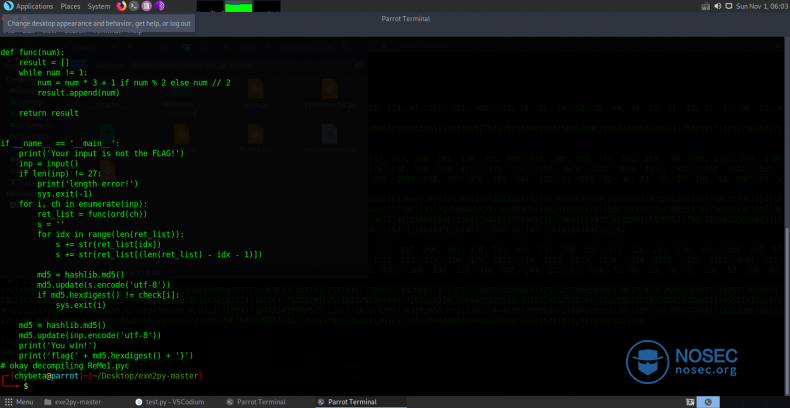Click the line 'return result'

tap(48, 113)
